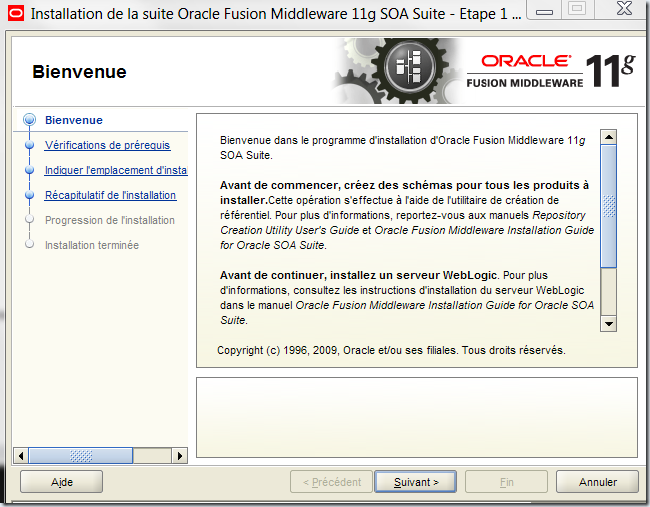Click the disabled Fin button

point(506,482)
